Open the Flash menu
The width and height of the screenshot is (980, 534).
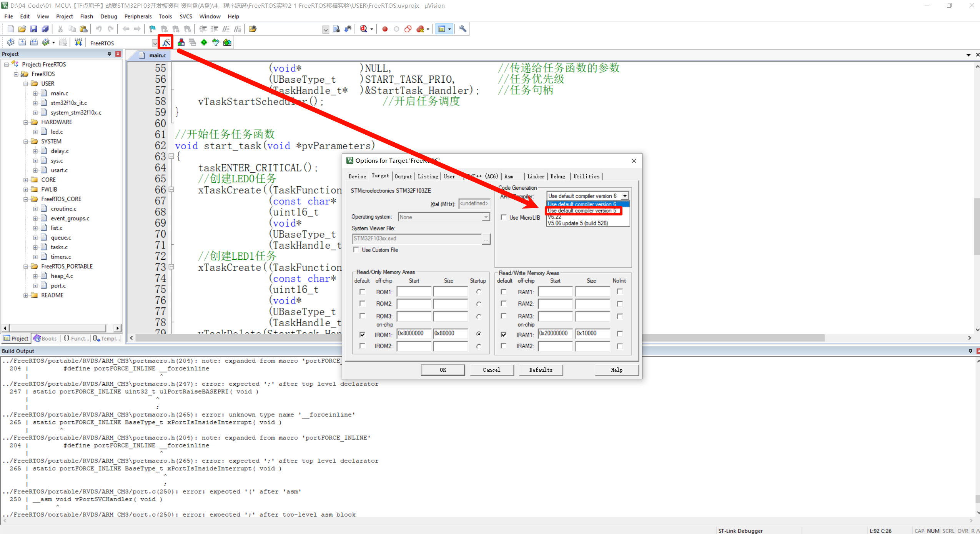(x=87, y=17)
